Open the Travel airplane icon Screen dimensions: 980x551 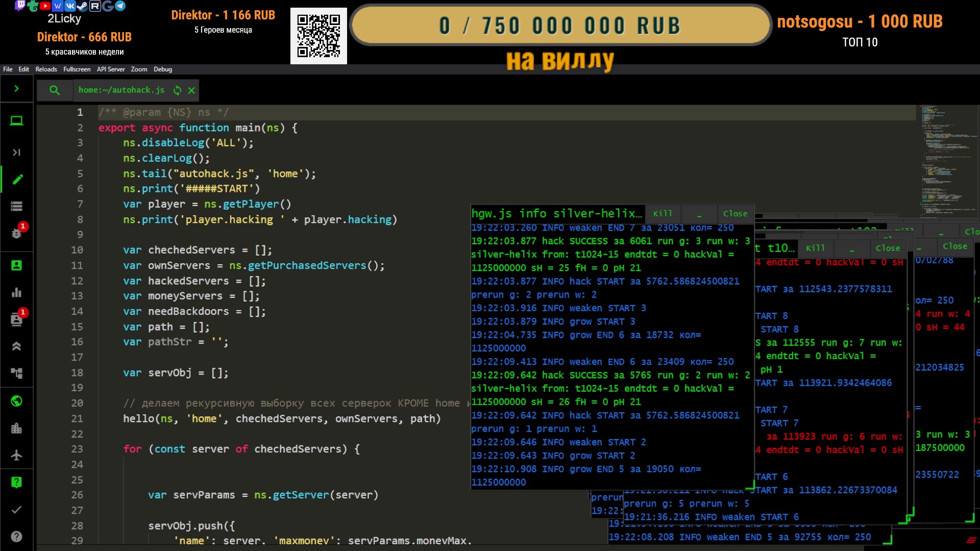tap(16, 455)
